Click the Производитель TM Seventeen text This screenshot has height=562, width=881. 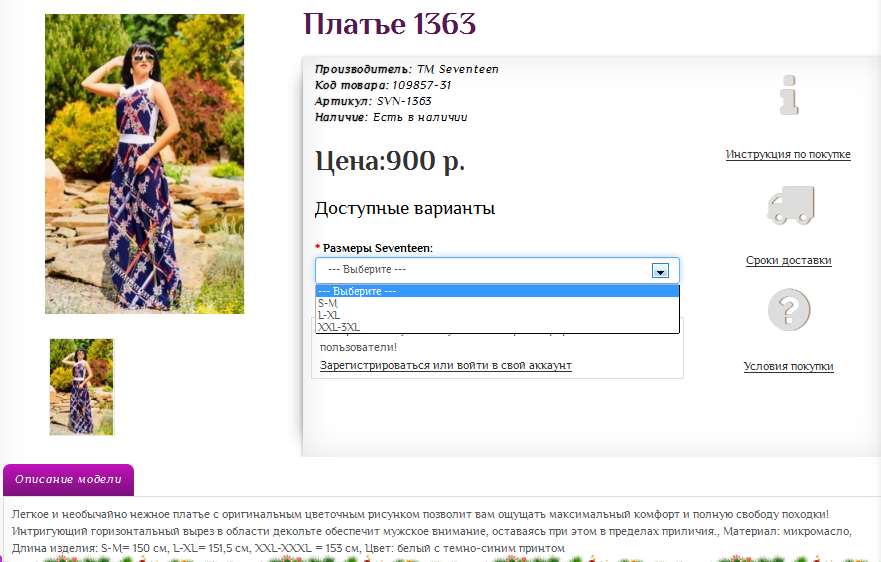407,69
